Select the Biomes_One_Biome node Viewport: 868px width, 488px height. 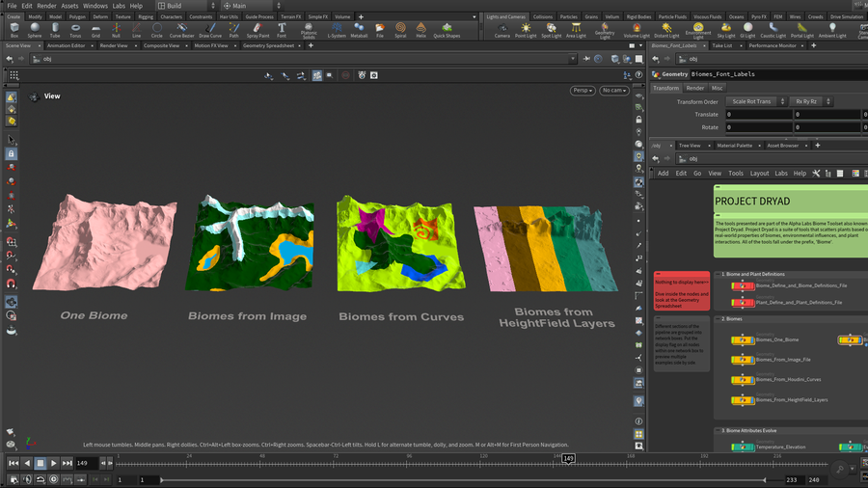743,339
